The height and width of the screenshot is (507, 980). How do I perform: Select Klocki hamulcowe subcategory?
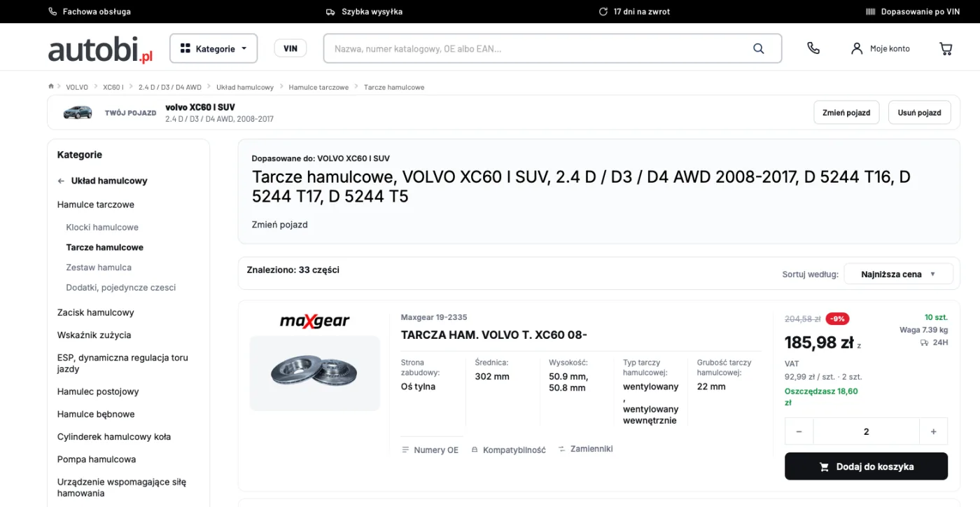[102, 227]
